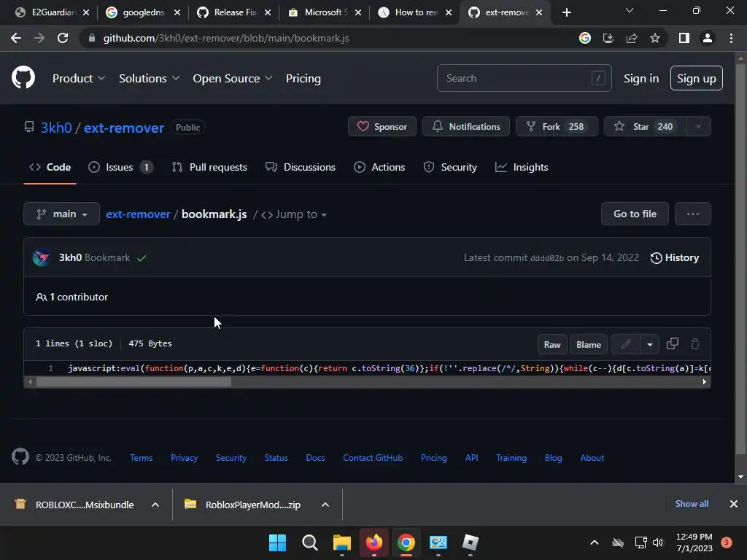
Task: Open the Issues tab
Action: [120, 167]
